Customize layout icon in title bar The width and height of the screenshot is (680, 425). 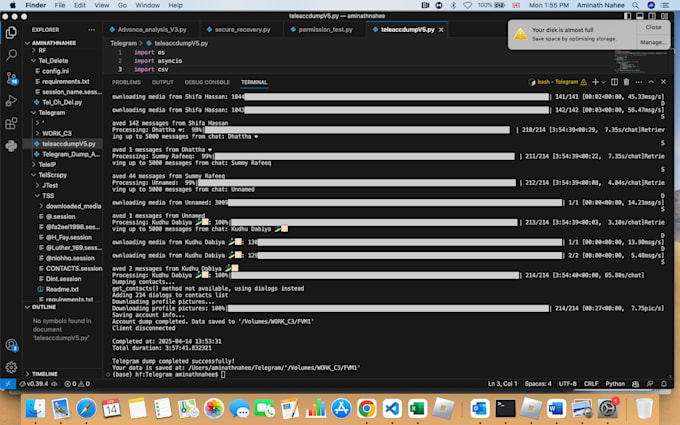pyautogui.click(x=664, y=16)
